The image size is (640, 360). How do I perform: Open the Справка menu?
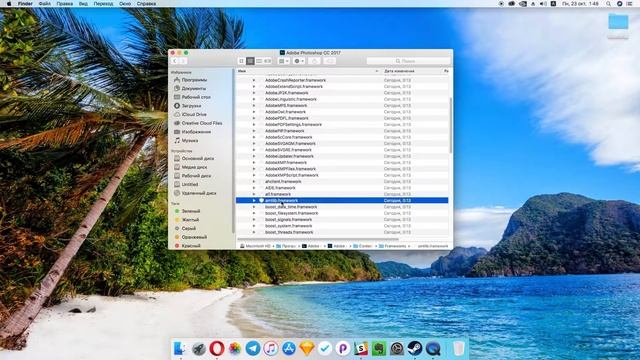146,3
